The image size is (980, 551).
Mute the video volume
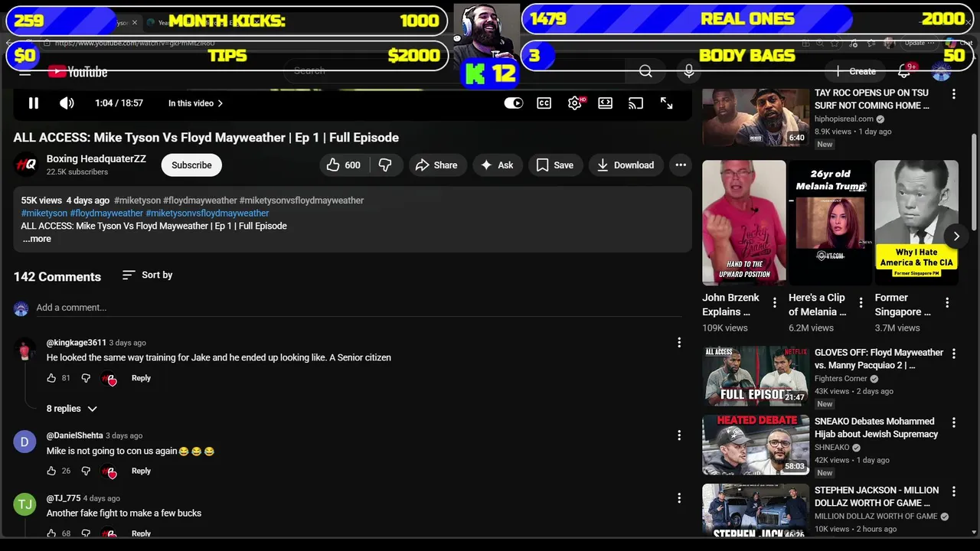point(67,103)
